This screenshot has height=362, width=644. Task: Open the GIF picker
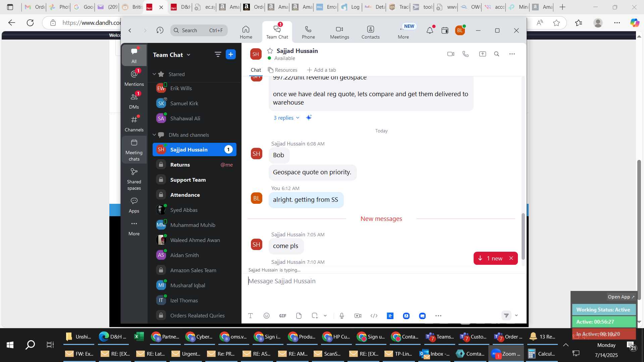[283, 316]
